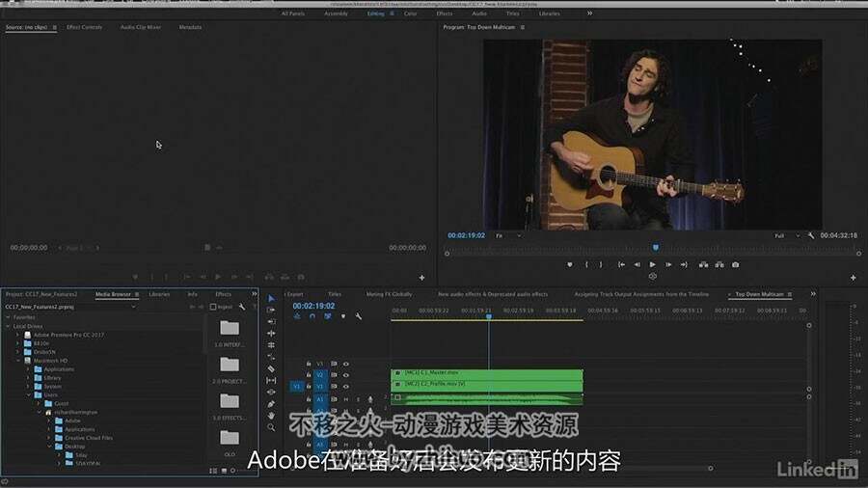Click the Program monitor playhead marker
This screenshot has width=868, height=488.
[x=656, y=247]
